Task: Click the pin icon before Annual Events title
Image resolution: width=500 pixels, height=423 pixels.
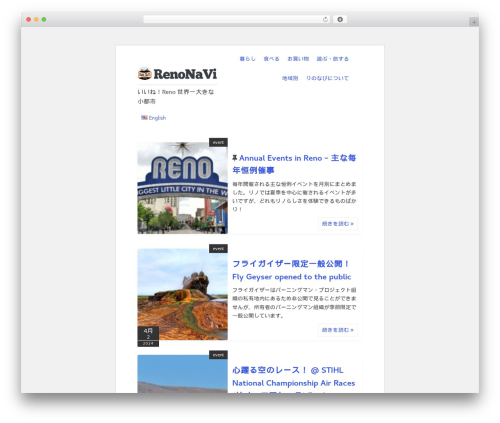Action: click(235, 158)
